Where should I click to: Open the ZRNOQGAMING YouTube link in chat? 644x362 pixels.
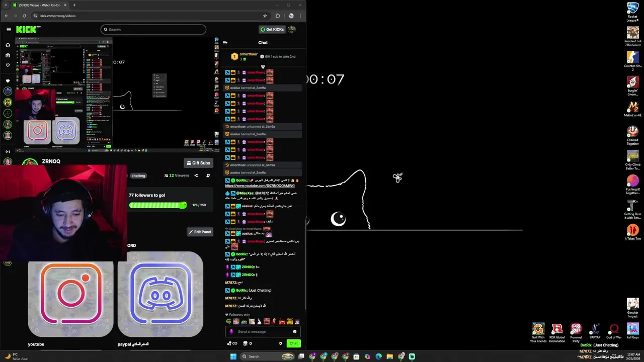coord(260,186)
